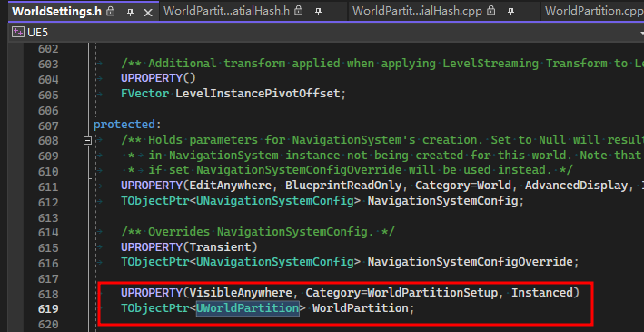Toggle pin on WorldPartit...ialHash.cpp tab
The width and height of the screenshot is (644, 332).
tap(510, 12)
